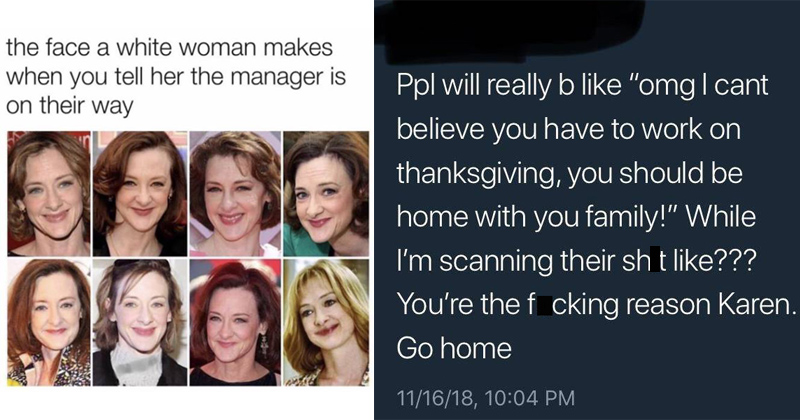The height and width of the screenshot is (420, 800).
Task: Select the photo with white turtleneck sweater
Action: coord(140,322)
